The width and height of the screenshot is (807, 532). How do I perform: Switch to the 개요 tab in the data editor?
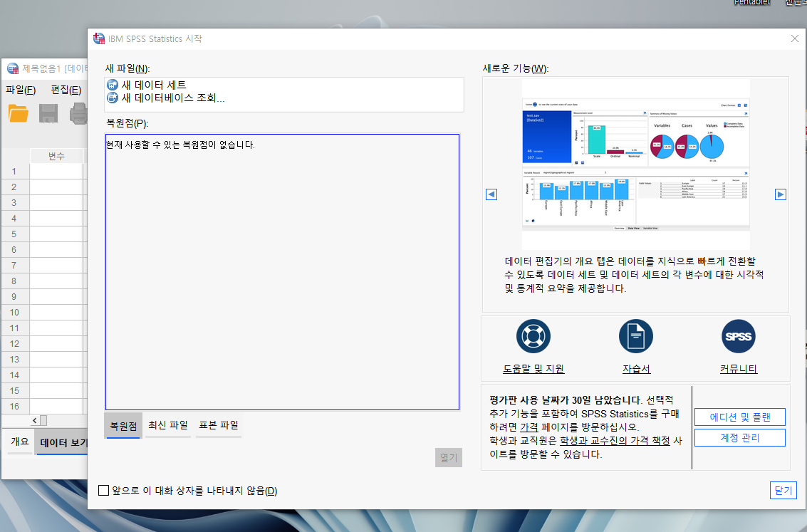click(19, 442)
